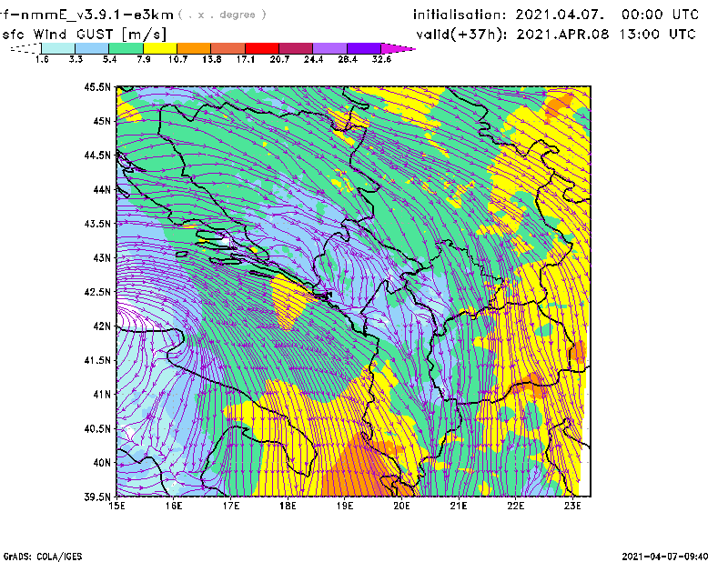Click the '19E' longitude label
Screen dimensions: 728x562
click(345, 506)
